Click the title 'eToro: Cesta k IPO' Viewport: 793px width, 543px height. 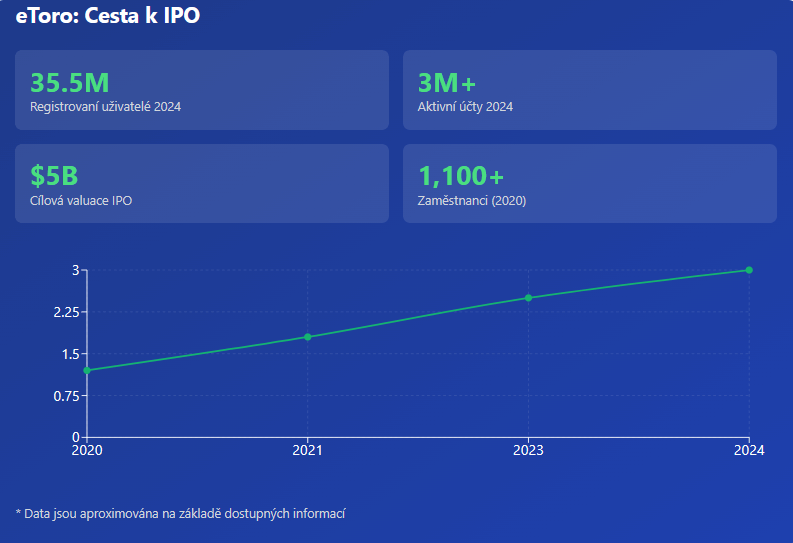[x=108, y=16]
